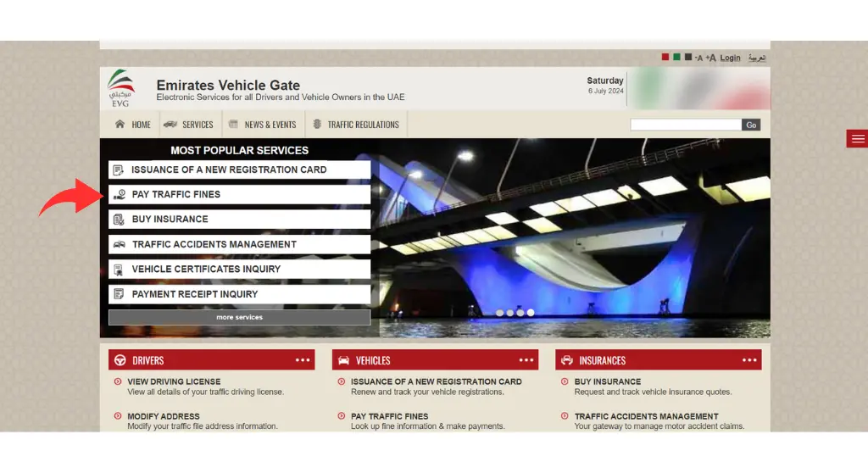868x473 pixels.
Task: Select the green color theme swatch
Action: pos(676,57)
